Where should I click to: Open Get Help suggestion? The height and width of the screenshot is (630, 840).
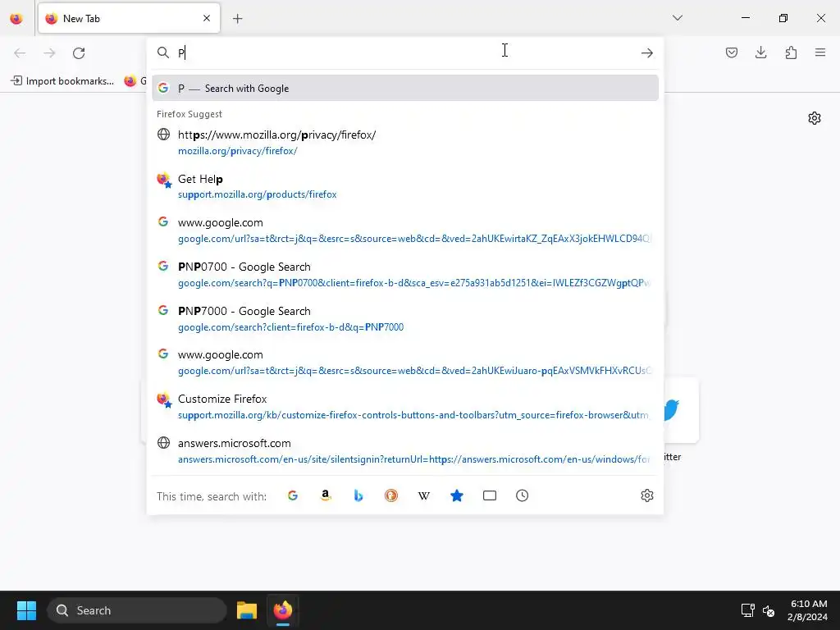point(405,186)
